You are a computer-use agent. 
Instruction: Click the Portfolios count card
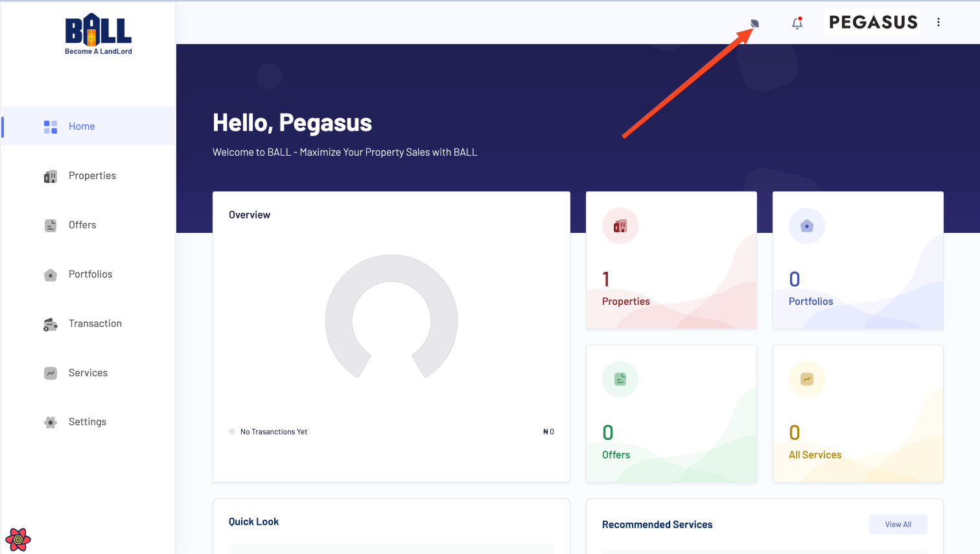point(857,260)
